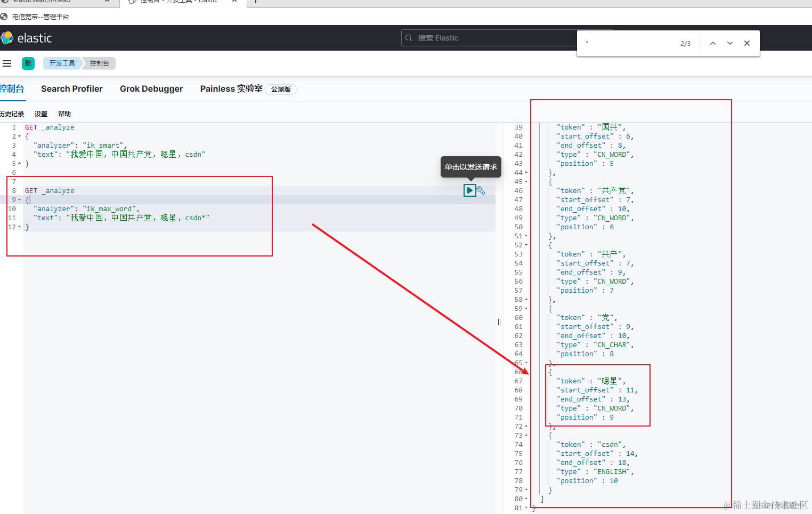Image resolution: width=812 pixels, height=514 pixels.
Task: Collapse the fold at output line 73
Action: (x=526, y=436)
